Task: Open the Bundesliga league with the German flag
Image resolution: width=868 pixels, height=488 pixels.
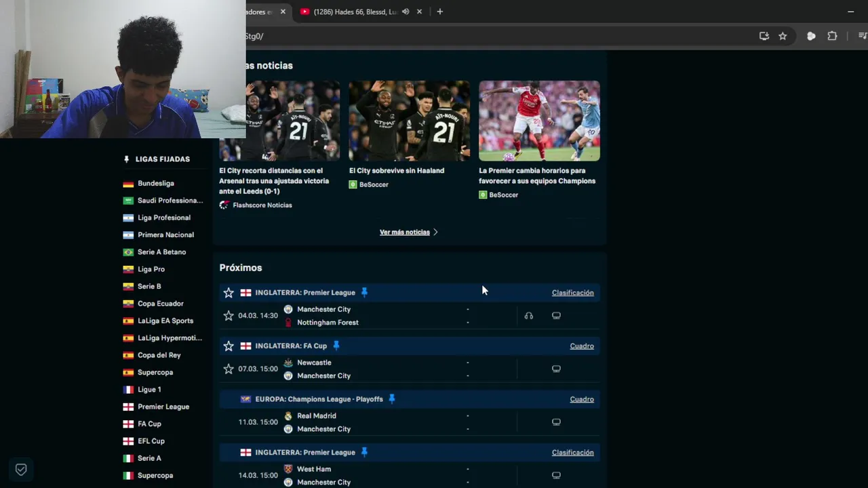Action: [x=155, y=184]
